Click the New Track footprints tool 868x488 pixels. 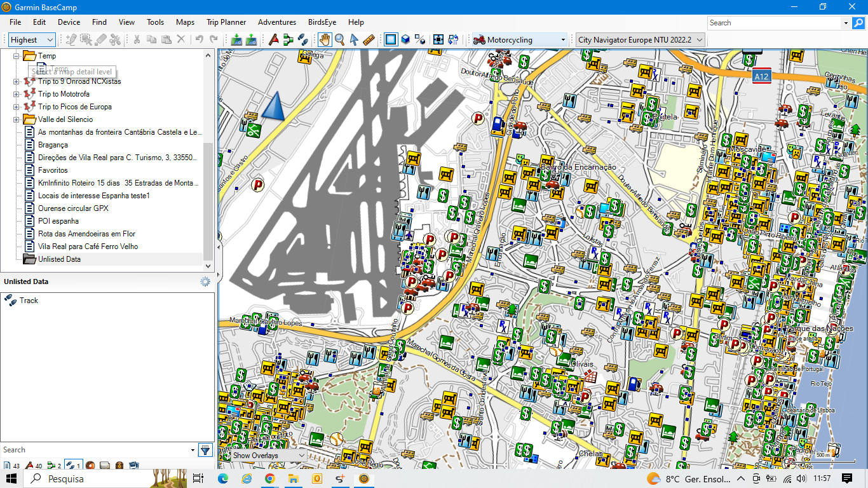click(302, 39)
